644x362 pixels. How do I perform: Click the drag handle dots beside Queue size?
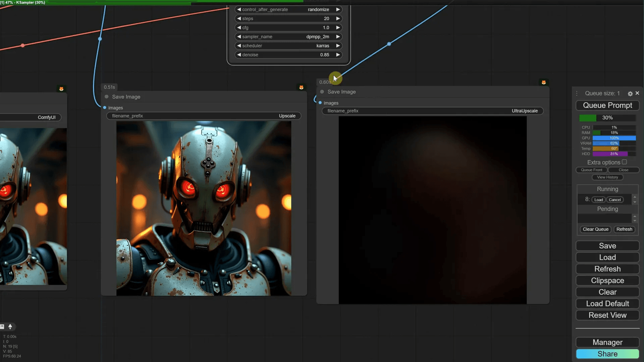coord(577,94)
